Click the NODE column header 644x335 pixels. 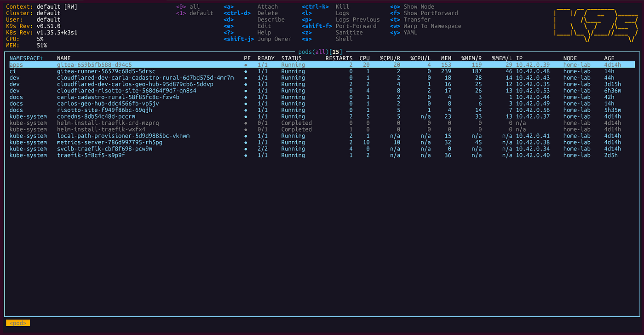(570, 58)
